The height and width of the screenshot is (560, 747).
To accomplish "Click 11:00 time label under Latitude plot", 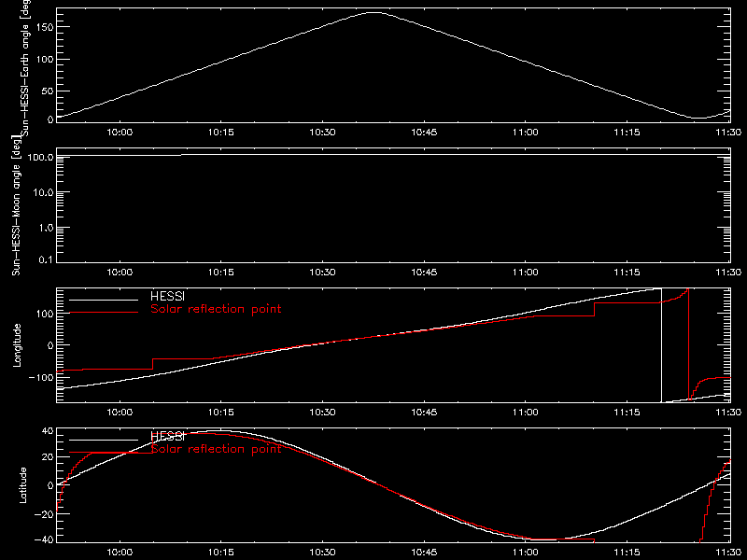I will pos(526,553).
